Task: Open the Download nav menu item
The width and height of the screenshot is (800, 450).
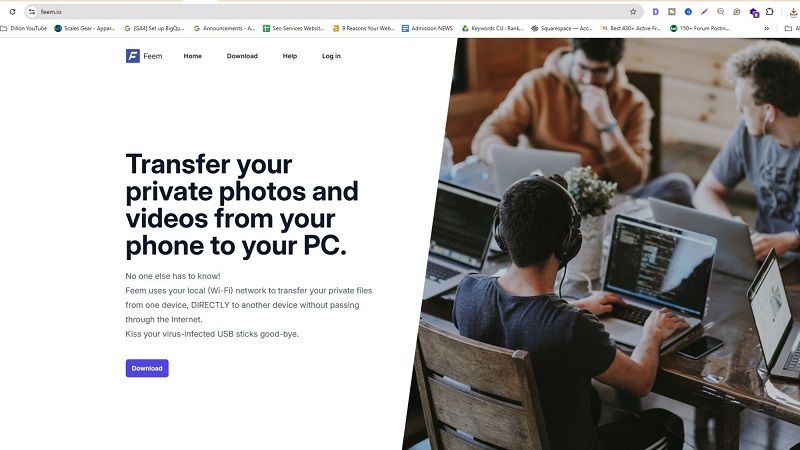Action: (242, 56)
